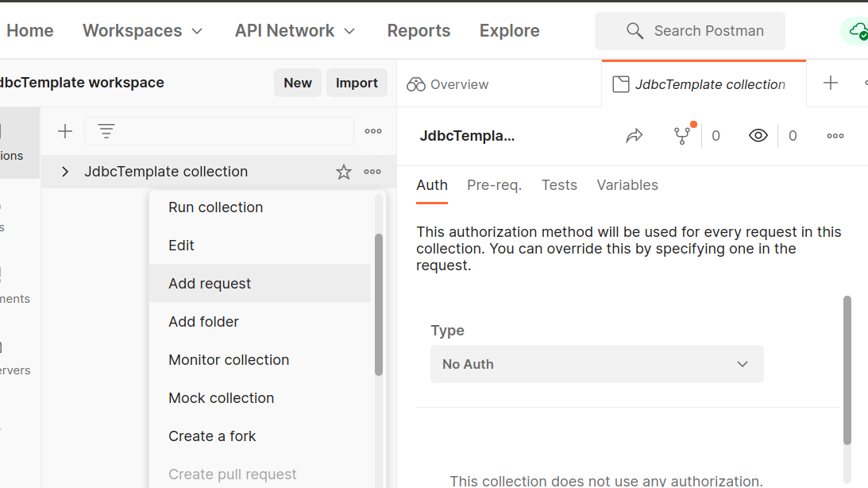Click the plus icon to add collection
The image size is (868, 488).
pyautogui.click(x=65, y=131)
